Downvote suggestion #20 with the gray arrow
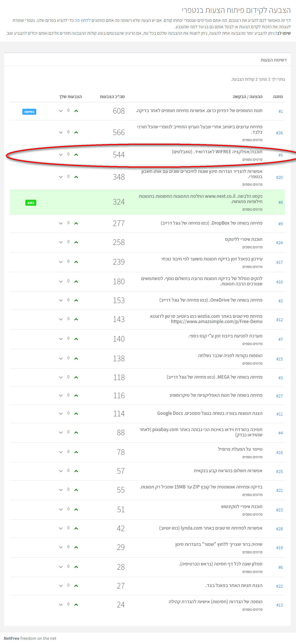The image size is (296, 644). (60, 177)
